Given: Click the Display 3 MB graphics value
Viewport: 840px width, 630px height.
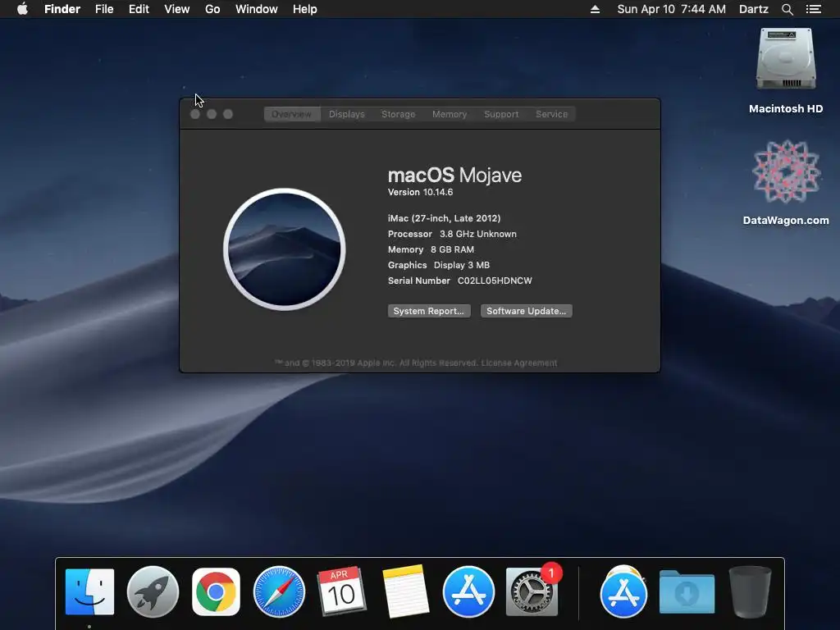Looking at the screenshot, I should click(x=461, y=265).
